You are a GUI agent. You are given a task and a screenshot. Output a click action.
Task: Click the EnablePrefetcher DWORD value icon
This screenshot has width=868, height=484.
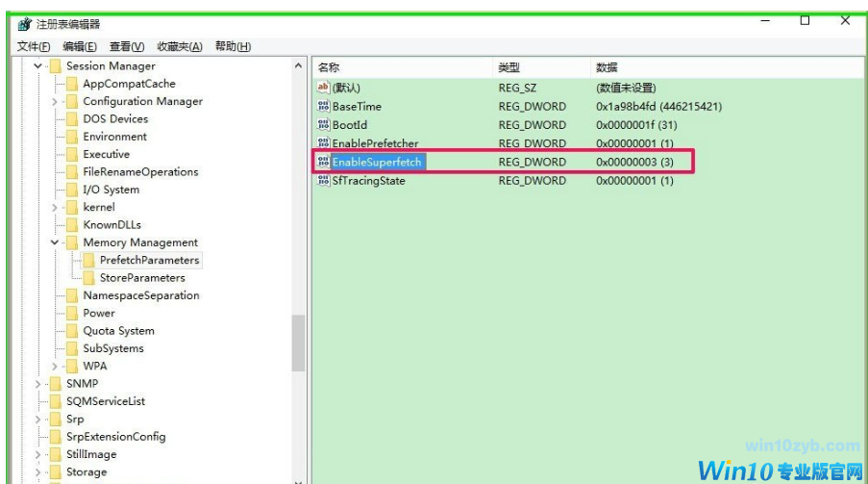pyautogui.click(x=323, y=143)
